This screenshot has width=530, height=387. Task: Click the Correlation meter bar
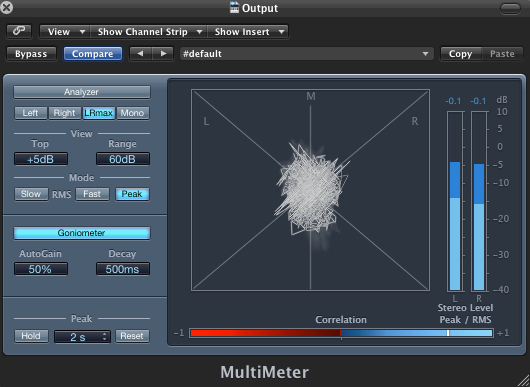click(x=341, y=333)
